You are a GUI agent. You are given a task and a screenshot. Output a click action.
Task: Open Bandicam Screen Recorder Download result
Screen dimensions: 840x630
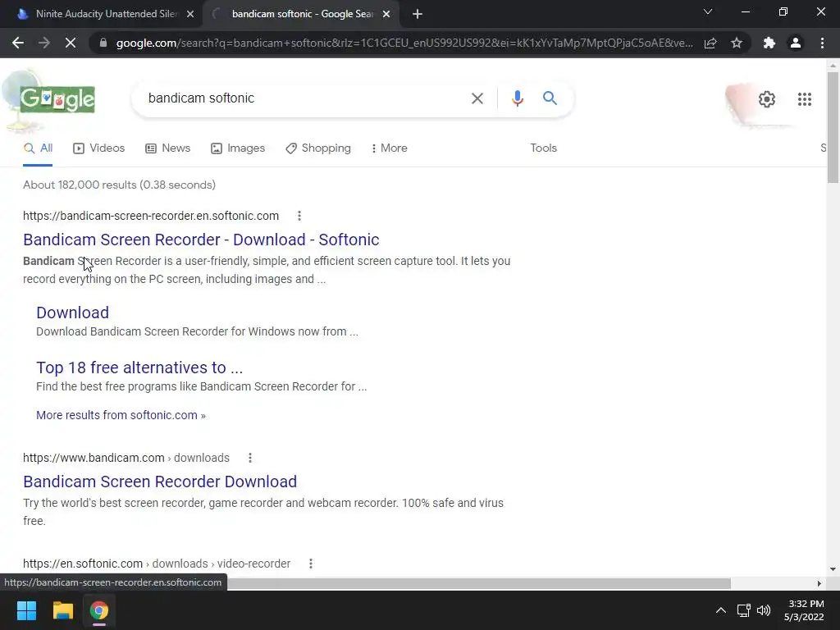(160, 482)
